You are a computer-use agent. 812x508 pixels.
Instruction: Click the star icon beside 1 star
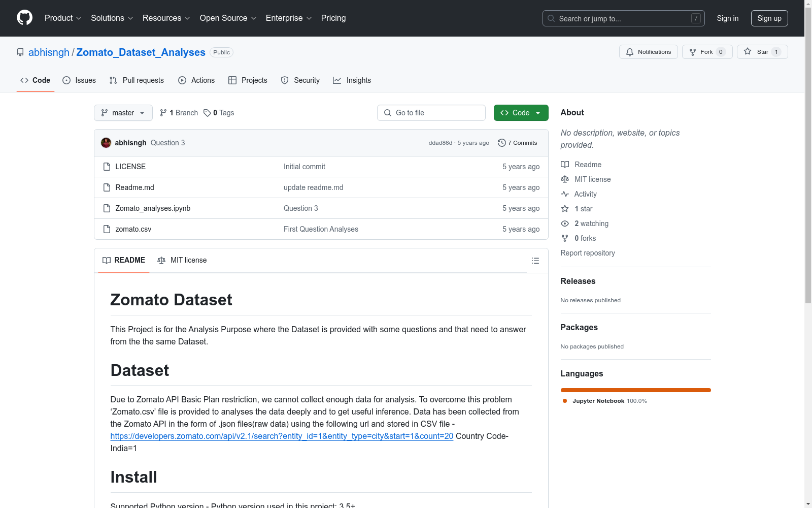565,209
